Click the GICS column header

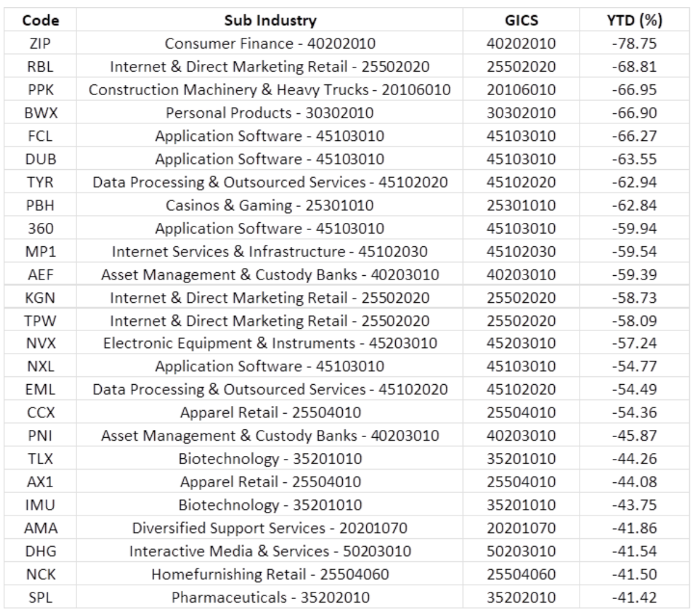point(522,20)
